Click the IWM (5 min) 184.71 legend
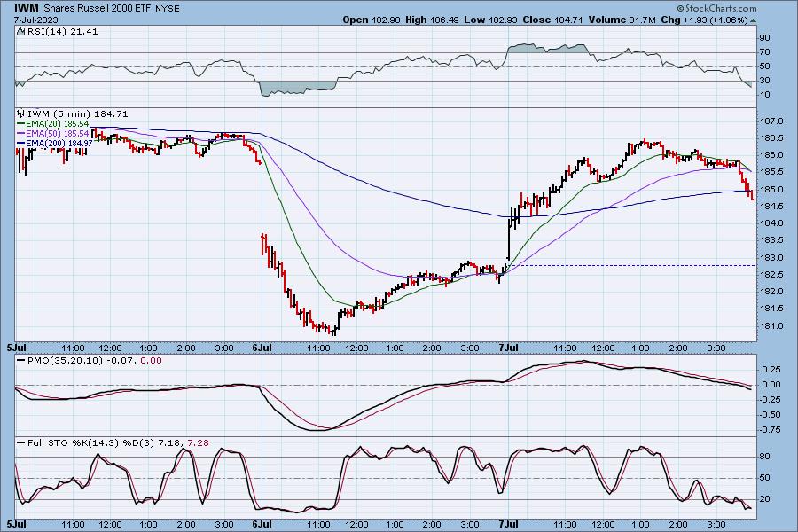 (x=77, y=114)
